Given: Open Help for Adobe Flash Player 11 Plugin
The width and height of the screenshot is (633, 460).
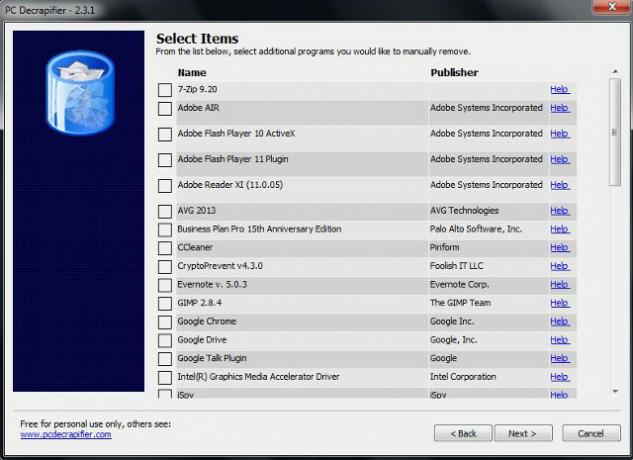Looking at the screenshot, I should click(560, 159).
